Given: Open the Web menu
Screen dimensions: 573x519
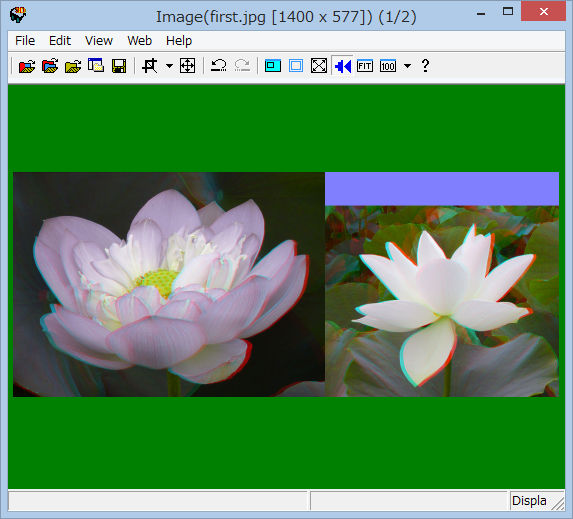Looking at the screenshot, I should coord(140,41).
